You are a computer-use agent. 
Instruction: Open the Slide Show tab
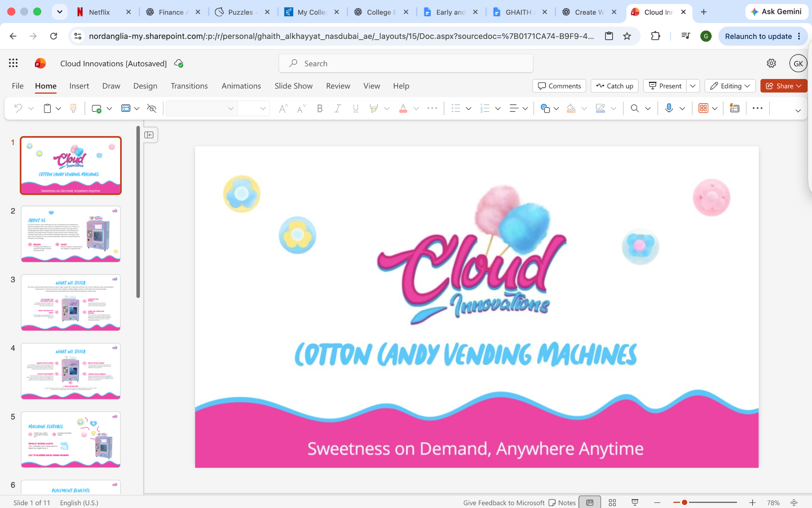(x=293, y=86)
